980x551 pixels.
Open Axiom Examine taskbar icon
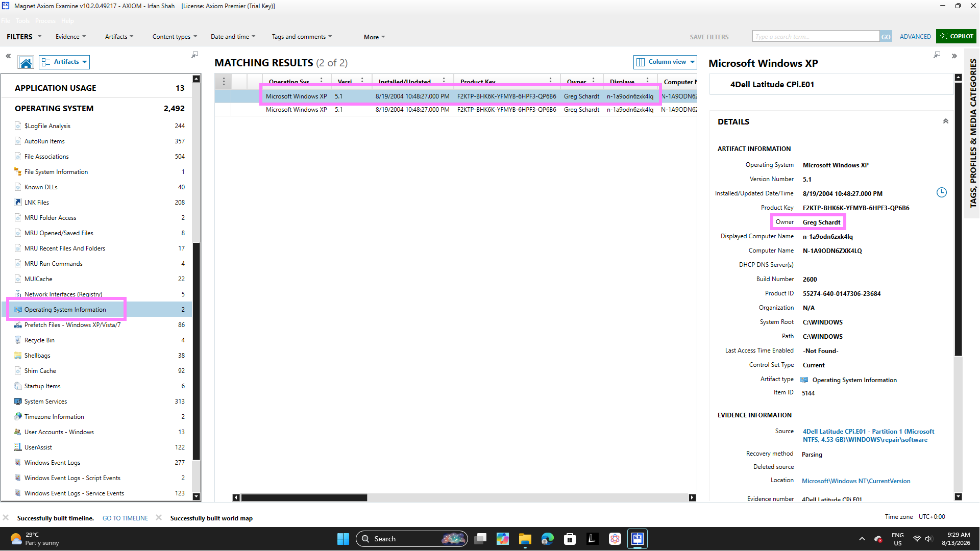tap(638, 539)
